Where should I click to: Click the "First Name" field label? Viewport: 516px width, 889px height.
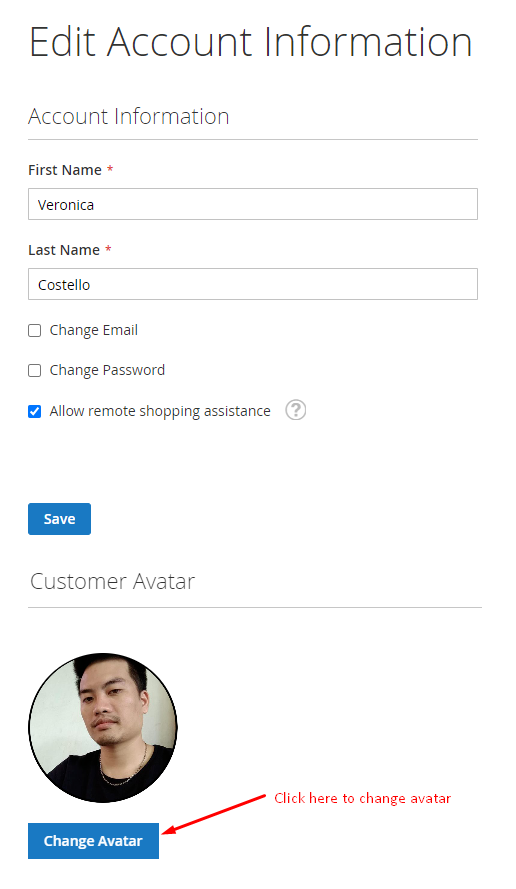tap(65, 170)
